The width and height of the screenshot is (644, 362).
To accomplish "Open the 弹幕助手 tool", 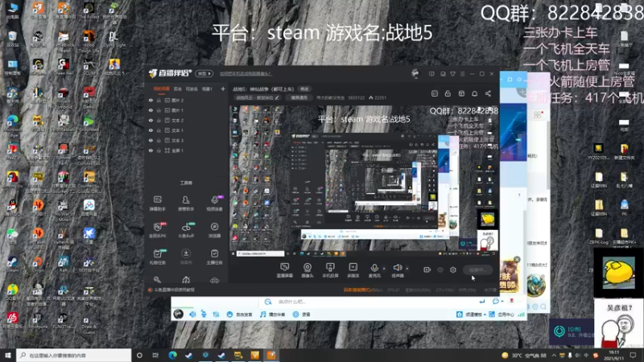I will pyautogui.click(x=157, y=204).
